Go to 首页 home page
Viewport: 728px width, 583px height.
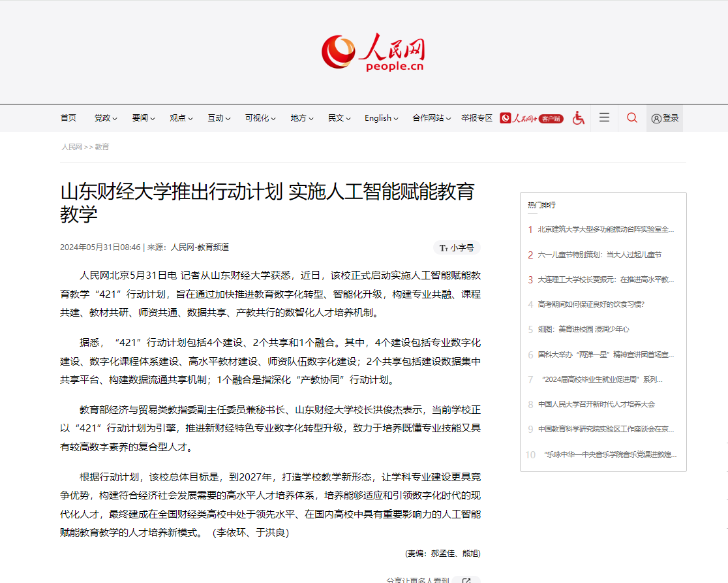[68, 118]
